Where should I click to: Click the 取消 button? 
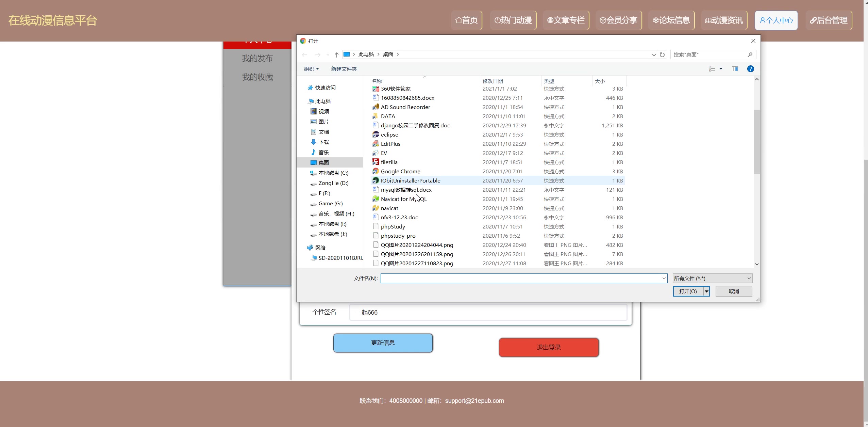click(734, 291)
